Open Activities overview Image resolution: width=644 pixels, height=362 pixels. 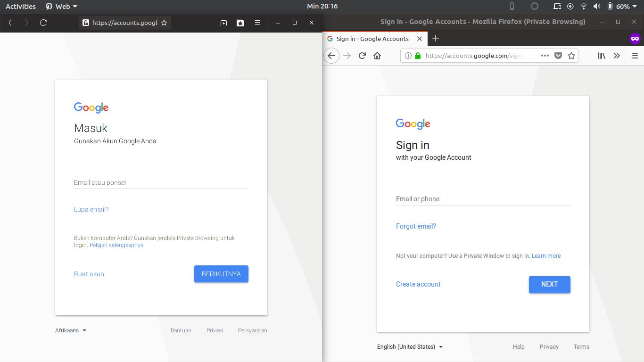pyautogui.click(x=21, y=6)
